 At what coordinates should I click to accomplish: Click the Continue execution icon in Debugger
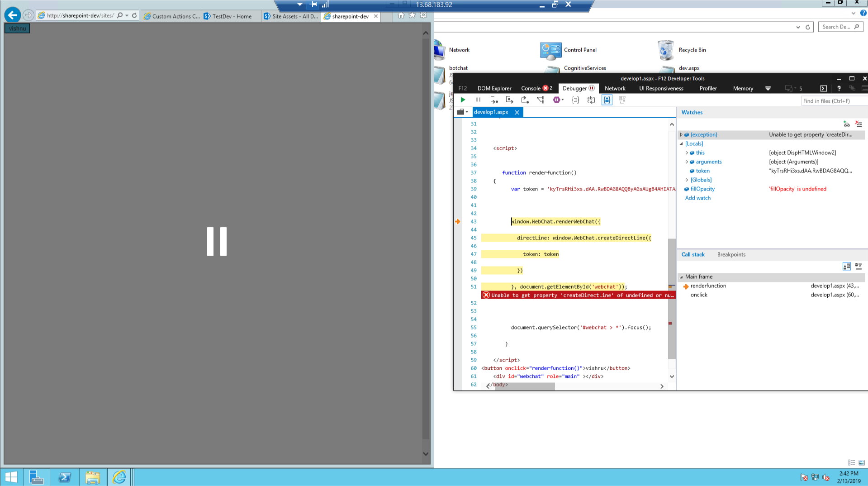pyautogui.click(x=463, y=100)
